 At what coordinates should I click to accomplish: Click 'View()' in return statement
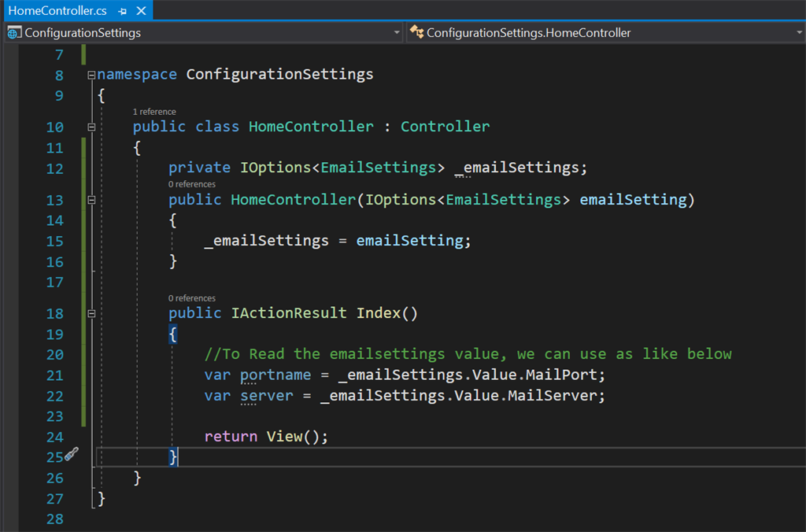(293, 437)
